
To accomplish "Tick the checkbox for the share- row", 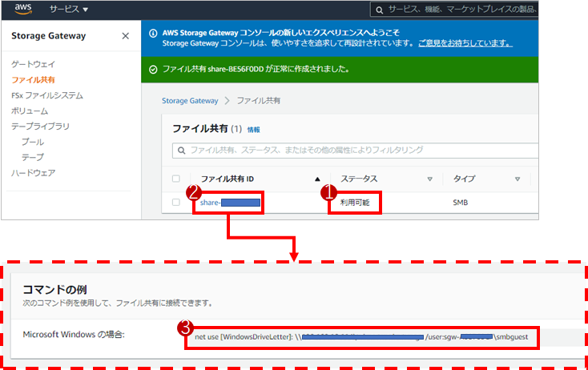I will tap(176, 202).
